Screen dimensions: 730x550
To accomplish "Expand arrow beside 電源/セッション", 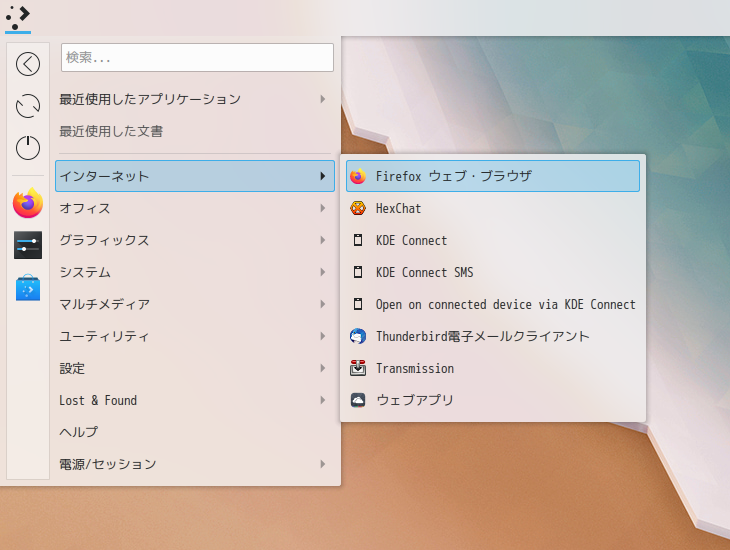I will [x=323, y=464].
